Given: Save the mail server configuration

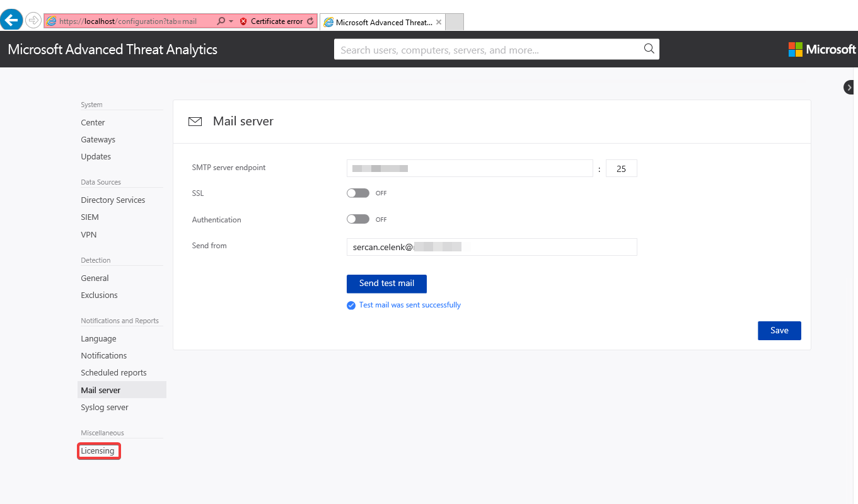Looking at the screenshot, I should (x=779, y=331).
